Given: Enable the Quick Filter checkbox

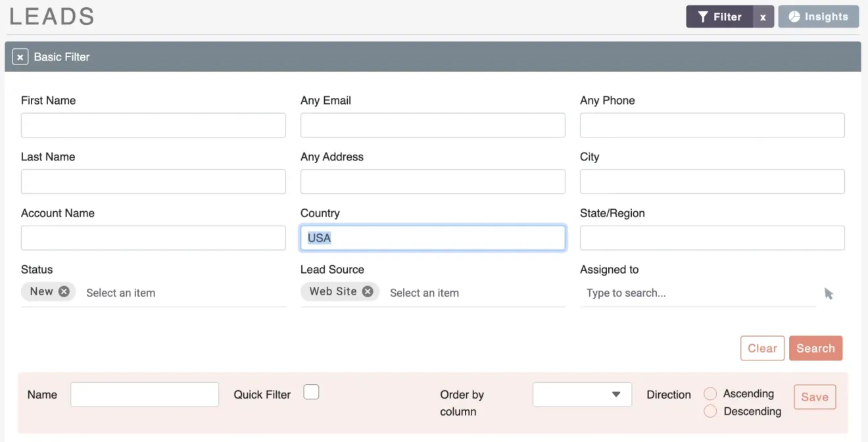Looking at the screenshot, I should click(311, 391).
